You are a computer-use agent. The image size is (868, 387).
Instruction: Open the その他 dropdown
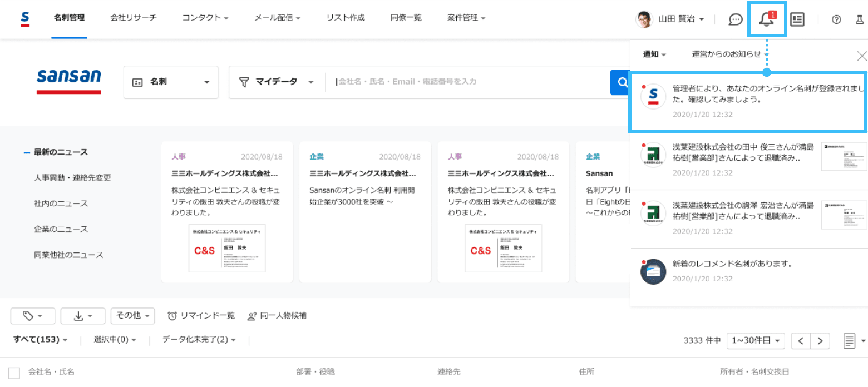[132, 316]
